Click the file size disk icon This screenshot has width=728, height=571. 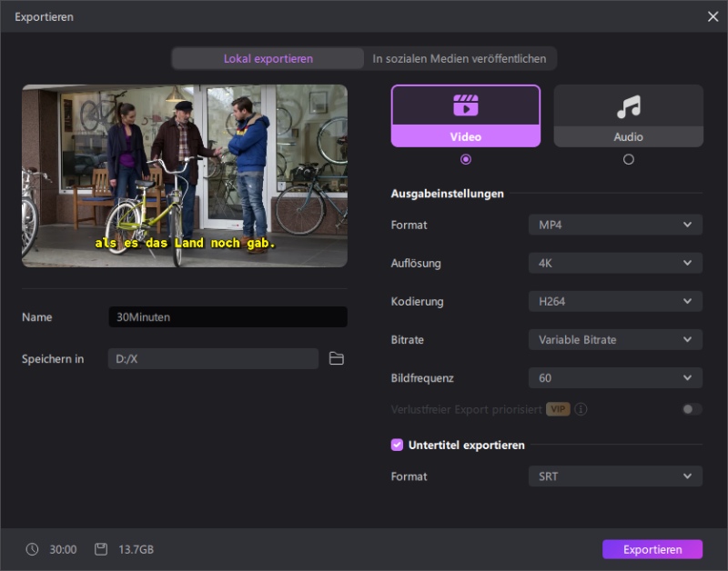[101, 549]
